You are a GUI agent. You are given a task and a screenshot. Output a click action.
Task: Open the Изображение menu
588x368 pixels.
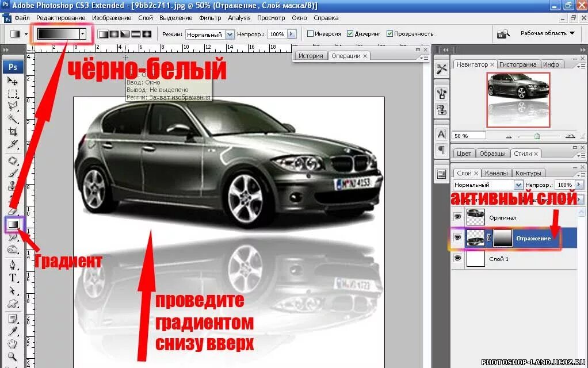[x=112, y=18]
